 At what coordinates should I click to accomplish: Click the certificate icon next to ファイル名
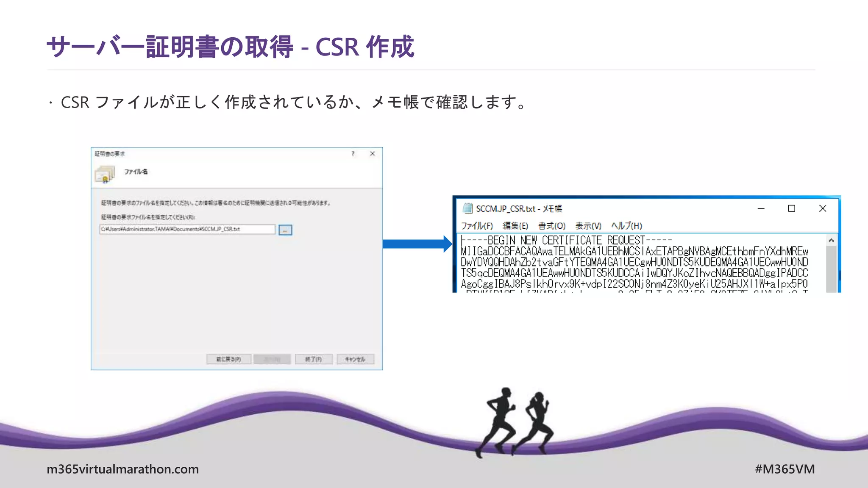pyautogui.click(x=105, y=174)
